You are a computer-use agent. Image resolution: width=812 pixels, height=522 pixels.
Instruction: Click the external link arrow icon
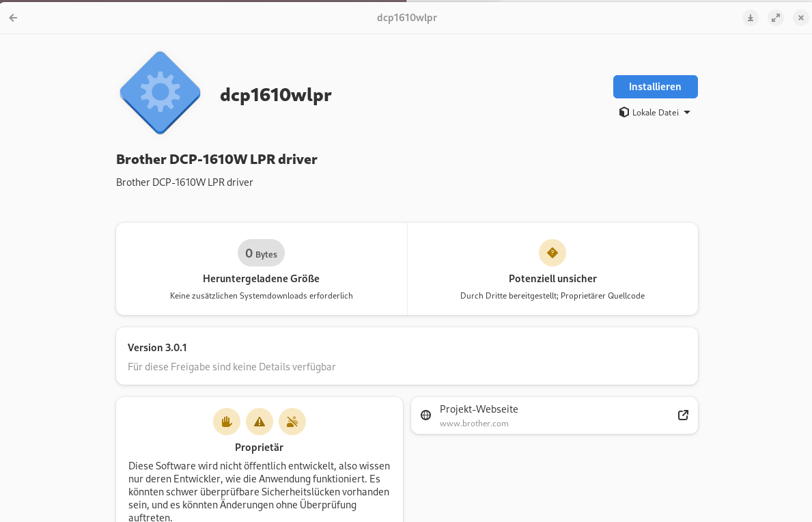(x=683, y=415)
